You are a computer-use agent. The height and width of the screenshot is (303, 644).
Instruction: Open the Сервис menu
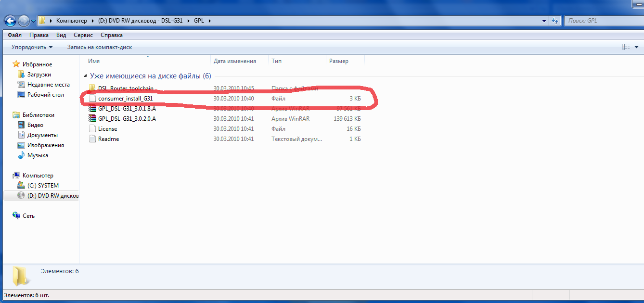tap(83, 35)
